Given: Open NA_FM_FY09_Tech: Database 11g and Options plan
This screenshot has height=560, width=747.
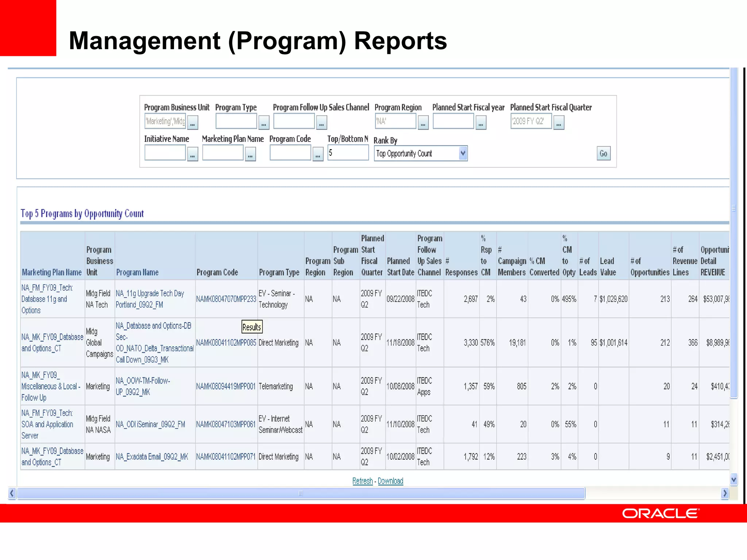Looking at the screenshot, I should [x=47, y=299].
